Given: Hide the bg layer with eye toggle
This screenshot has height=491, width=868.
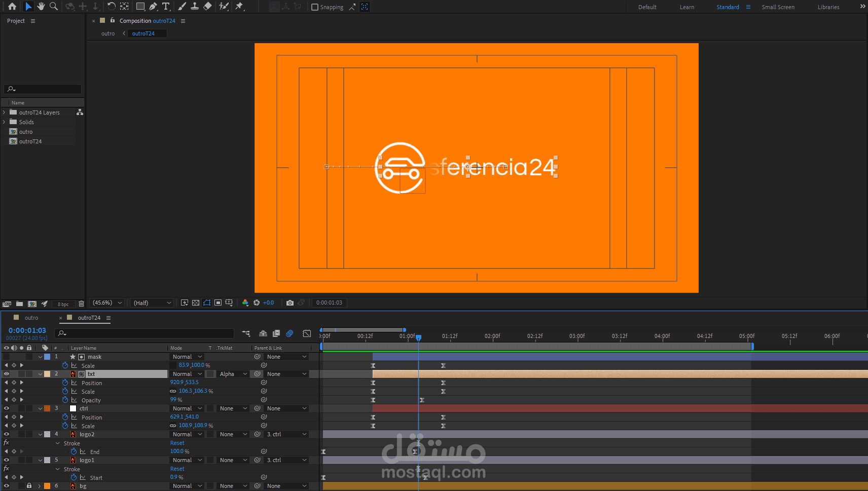Looking at the screenshot, I should 7,486.
